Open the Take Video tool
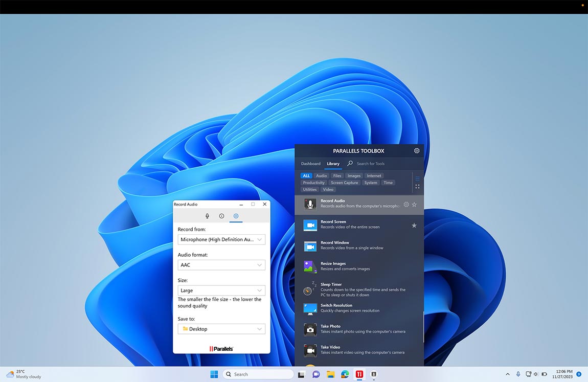Image resolution: width=588 pixels, height=382 pixels. (x=309, y=350)
